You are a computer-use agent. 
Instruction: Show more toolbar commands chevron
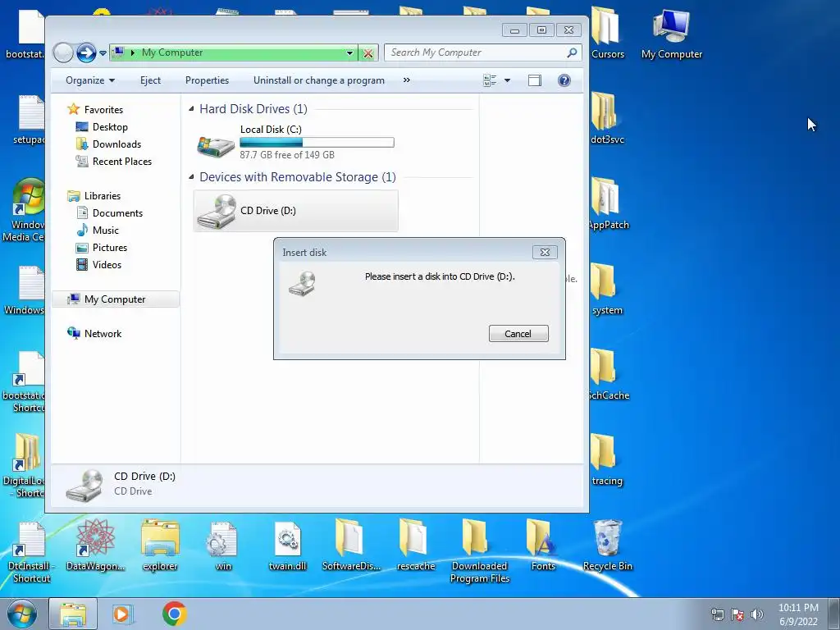pyautogui.click(x=407, y=80)
